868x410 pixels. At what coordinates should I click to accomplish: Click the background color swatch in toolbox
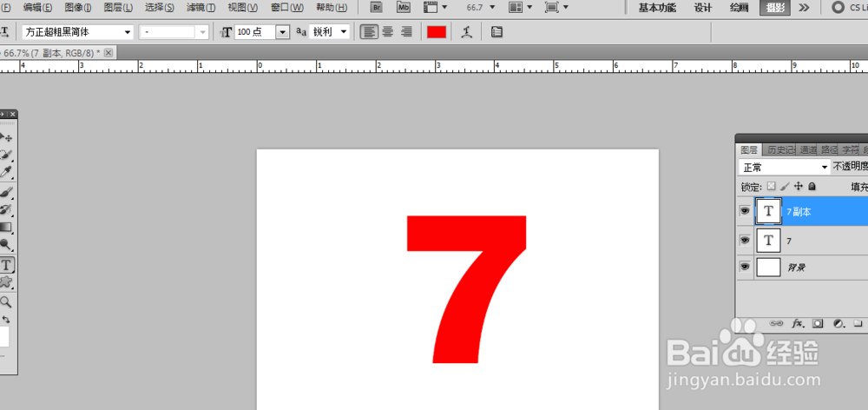pos(4,337)
